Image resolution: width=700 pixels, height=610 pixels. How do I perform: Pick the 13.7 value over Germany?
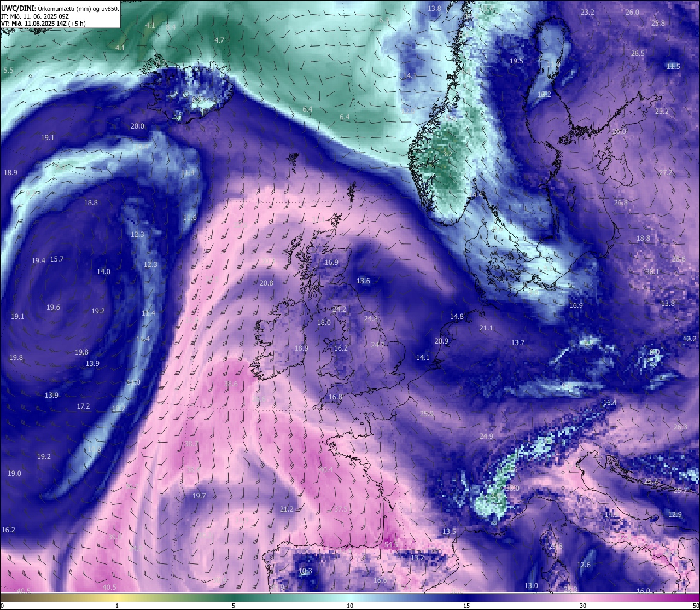518,342
